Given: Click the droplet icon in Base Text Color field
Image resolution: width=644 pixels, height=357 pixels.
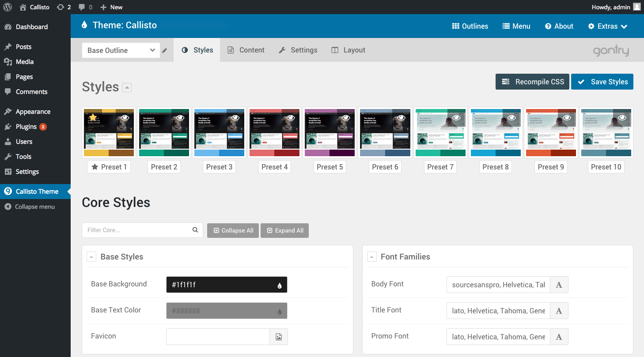Looking at the screenshot, I should [x=280, y=311].
